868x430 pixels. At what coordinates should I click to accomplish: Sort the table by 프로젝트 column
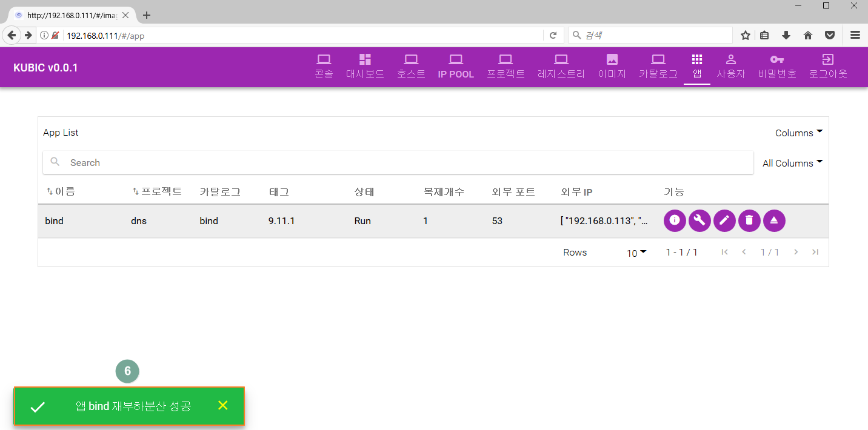[157, 191]
